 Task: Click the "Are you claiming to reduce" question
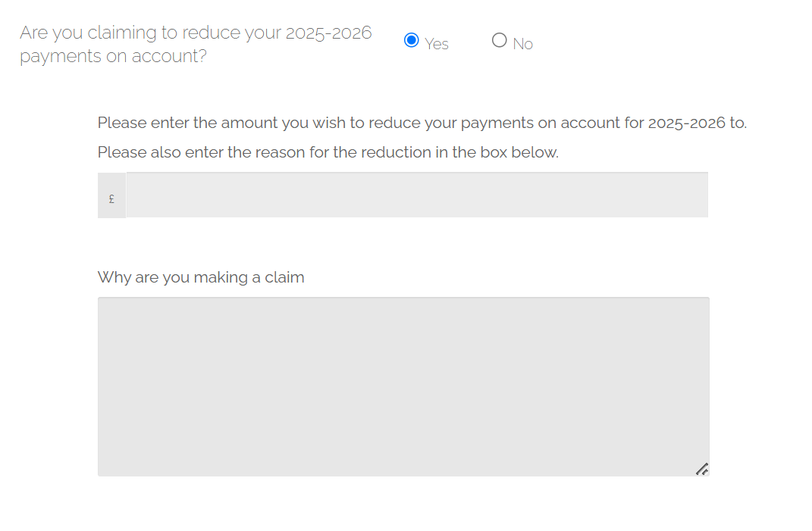pyautogui.click(x=196, y=33)
